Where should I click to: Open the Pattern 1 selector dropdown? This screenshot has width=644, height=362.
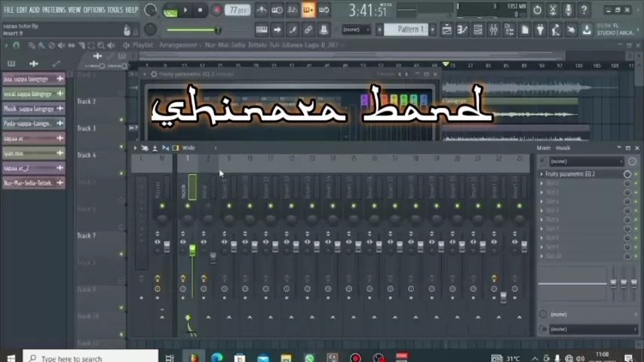tap(411, 29)
